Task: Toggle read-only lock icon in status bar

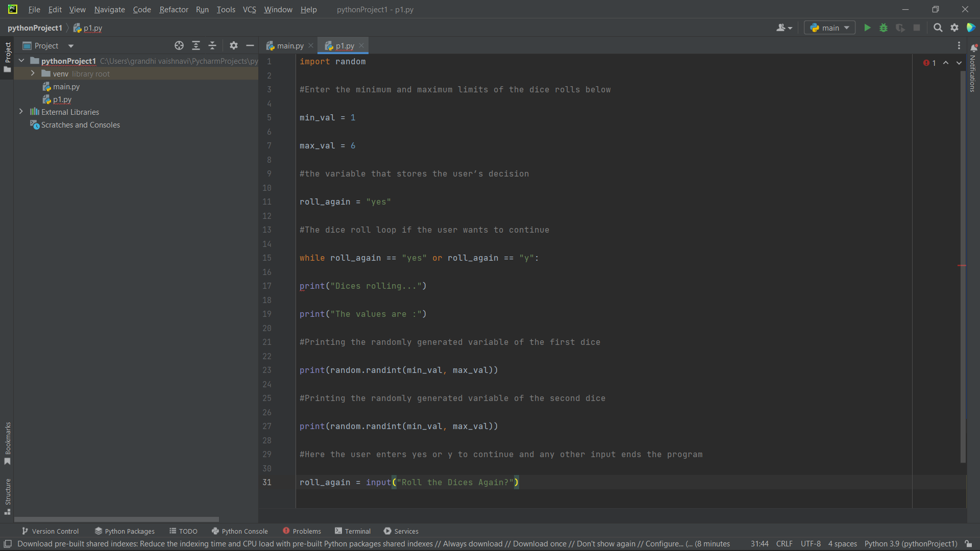Action: pos(968,544)
